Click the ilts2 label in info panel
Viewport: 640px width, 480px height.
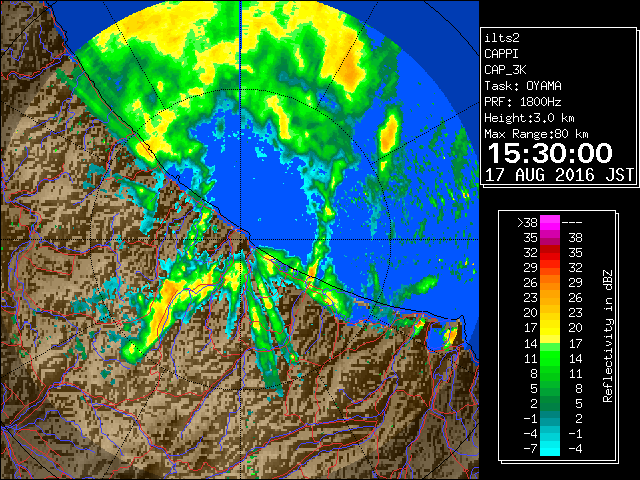point(502,38)
